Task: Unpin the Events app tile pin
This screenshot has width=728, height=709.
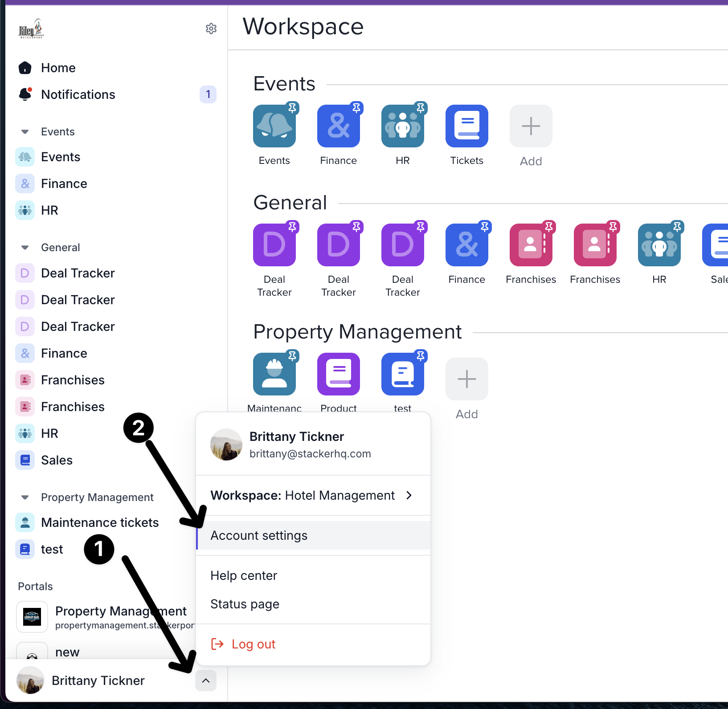Action: pyautogui.click(x=292, y=107)
